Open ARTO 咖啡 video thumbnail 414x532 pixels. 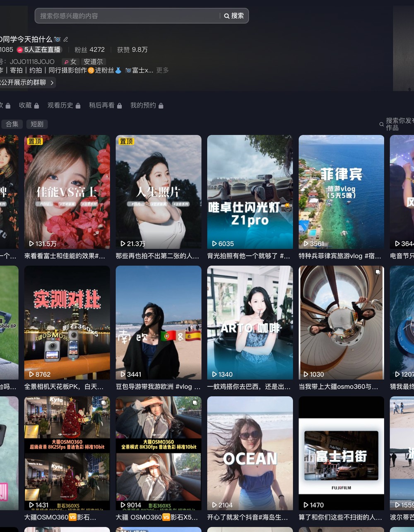click(x=250, y=323)
